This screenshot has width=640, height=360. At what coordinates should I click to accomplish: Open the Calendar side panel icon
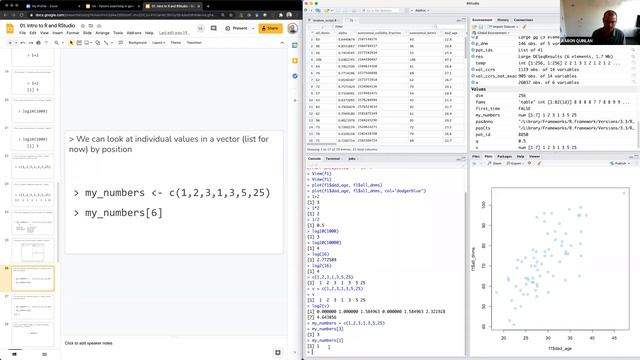(295, 45)
